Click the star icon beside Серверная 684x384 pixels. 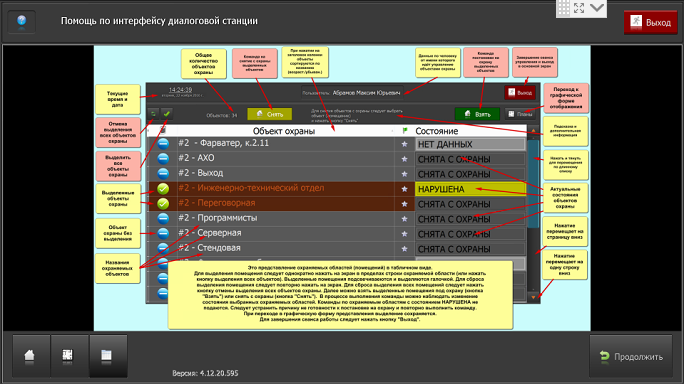tap(404, 234)
